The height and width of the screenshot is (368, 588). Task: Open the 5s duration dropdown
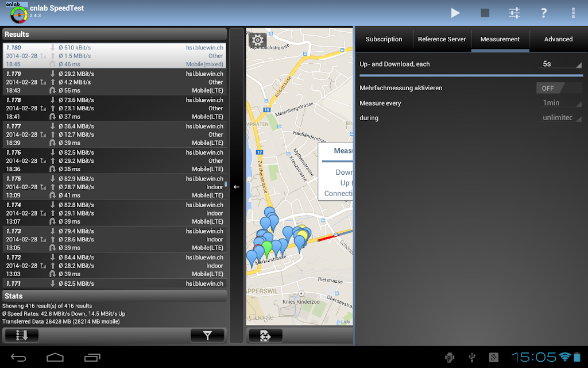click(561, 64)
